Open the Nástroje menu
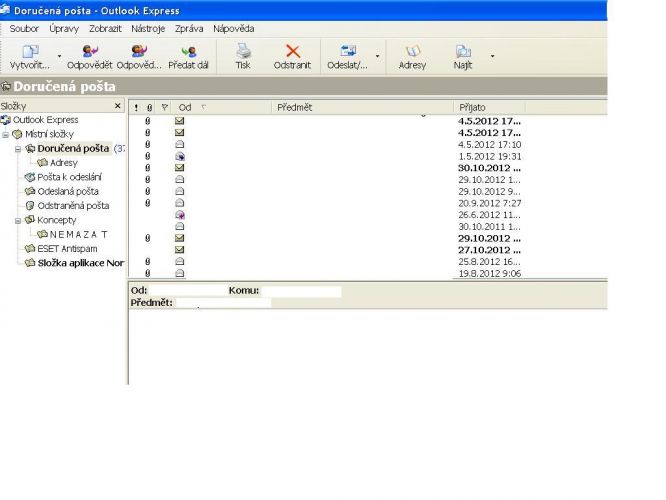 tap(148, 28)
